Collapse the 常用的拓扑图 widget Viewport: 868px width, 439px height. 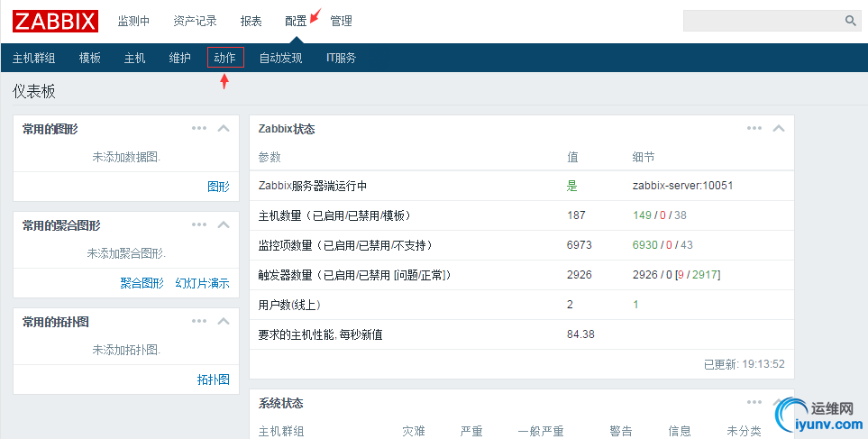[224, 322]
